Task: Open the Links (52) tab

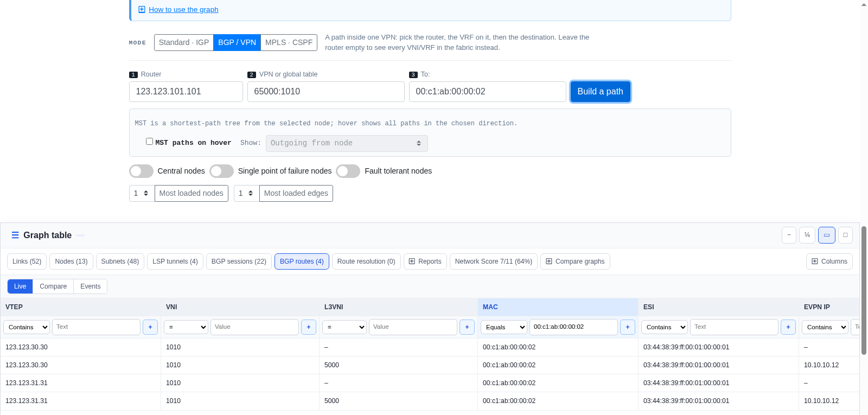Action: tap(27, 261)
